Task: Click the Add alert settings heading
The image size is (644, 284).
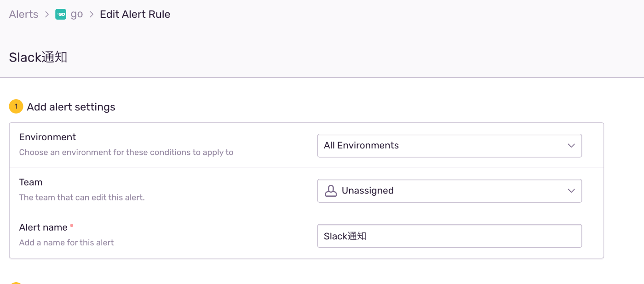Action: 71,107
